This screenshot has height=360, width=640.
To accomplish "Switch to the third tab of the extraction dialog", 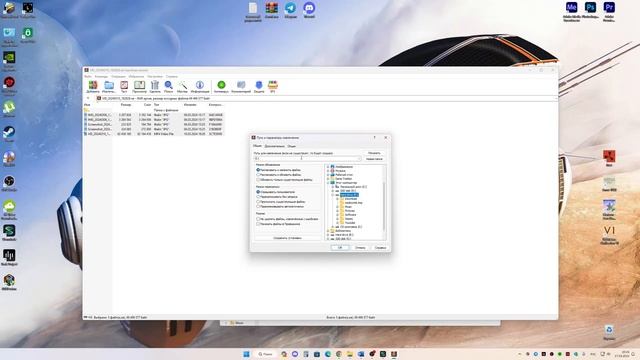I will (291, 146).
